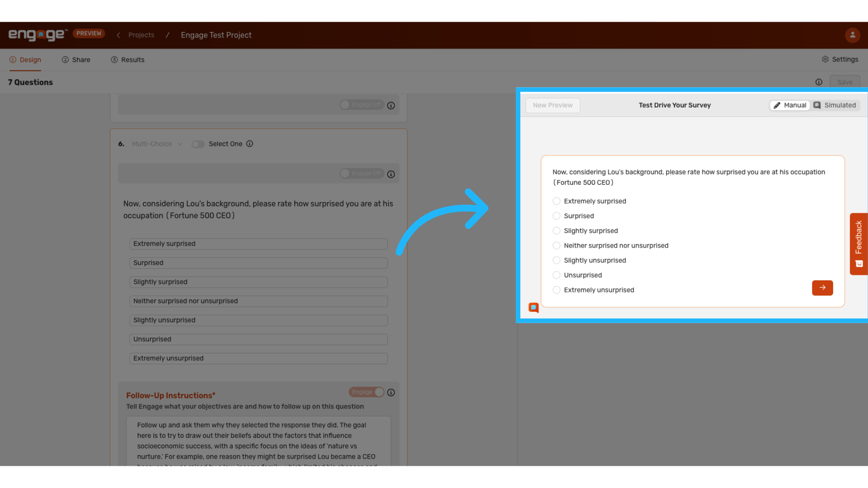
Task: Click the PREVIEW badge
Action: pyautogui.click(x=89, y=33)
